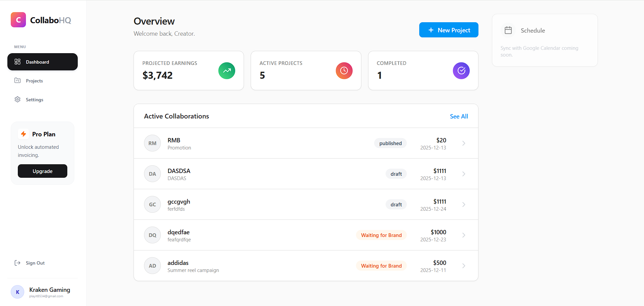
Task: Create a New Project
Action: click(x=449, y=30)
